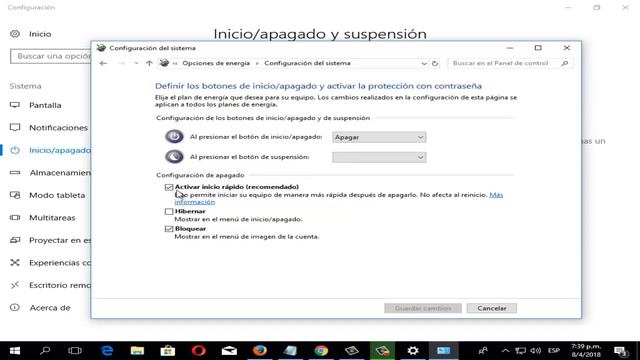The width and height of the screenshot is (640, 360).
Task: Enable the Hibernar checkbox
Action: tap(169, 211)
